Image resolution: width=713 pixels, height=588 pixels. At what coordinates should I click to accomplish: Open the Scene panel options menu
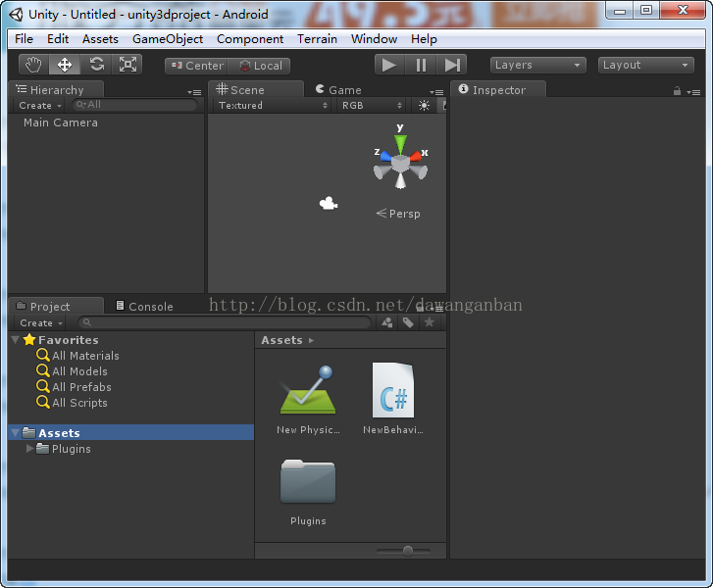click(437, 92)
